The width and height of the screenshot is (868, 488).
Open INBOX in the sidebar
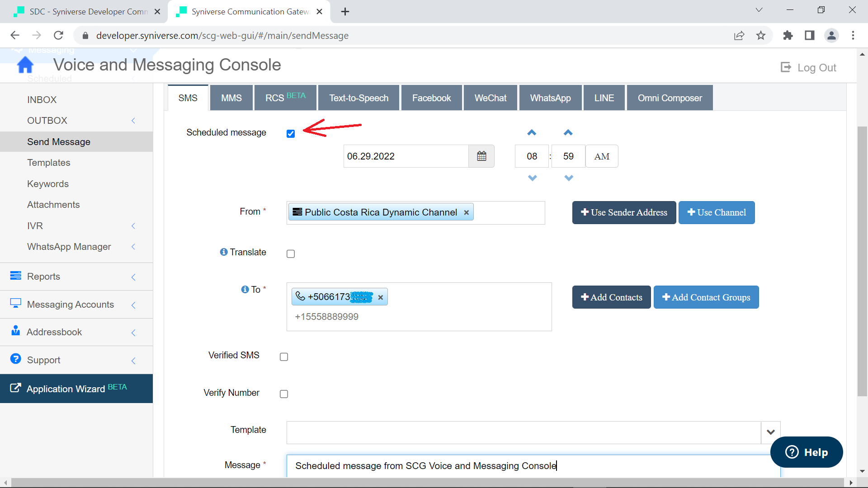pyautogui.click(x=42, y=100)
